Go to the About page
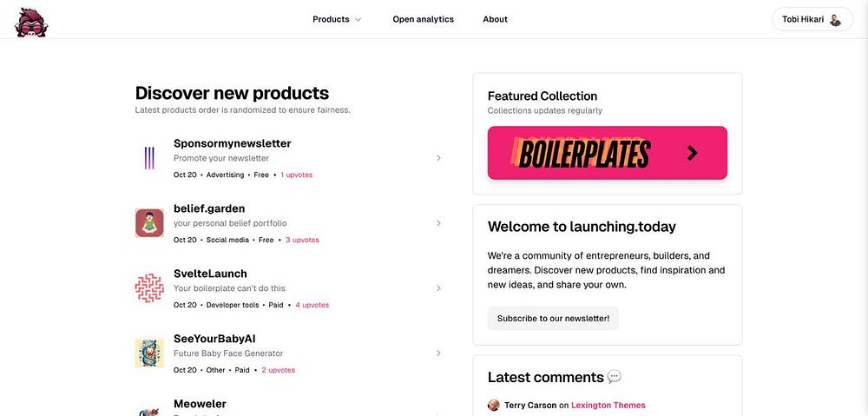868x416 pixels. (495, 19)
